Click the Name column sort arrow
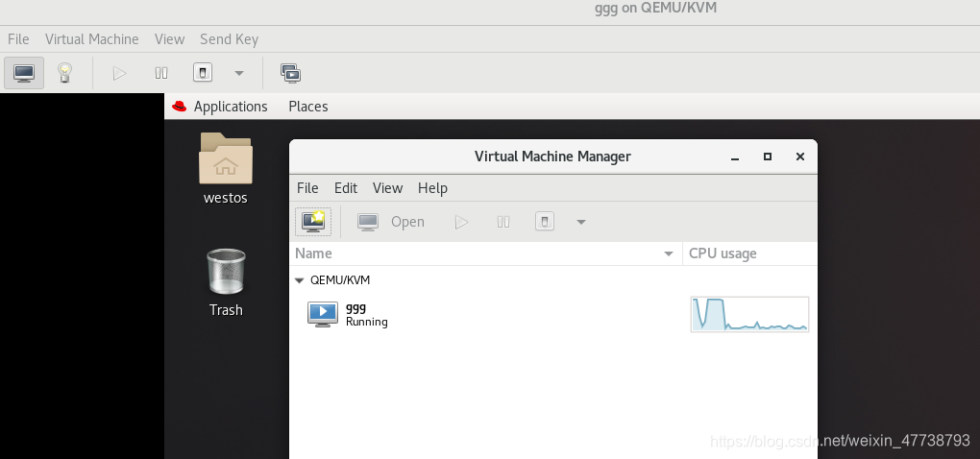This screenshot has width=980, height=459. pos(669,254)
